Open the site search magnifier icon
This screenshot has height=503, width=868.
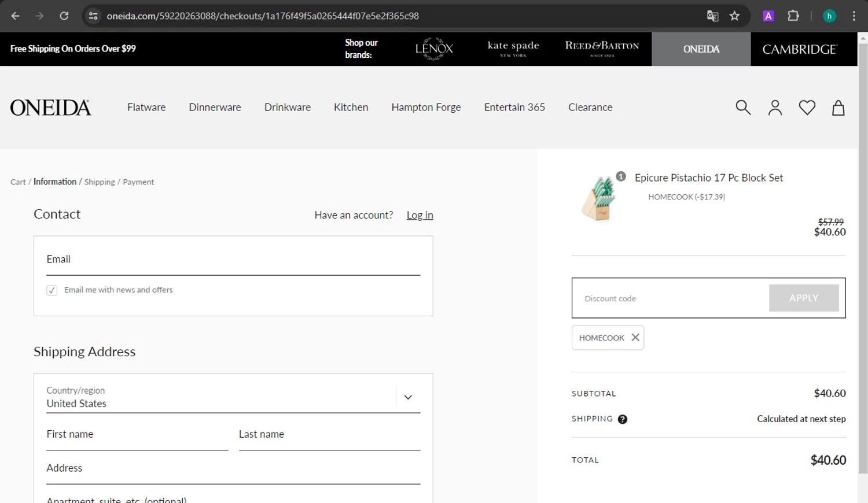[743, 108]
